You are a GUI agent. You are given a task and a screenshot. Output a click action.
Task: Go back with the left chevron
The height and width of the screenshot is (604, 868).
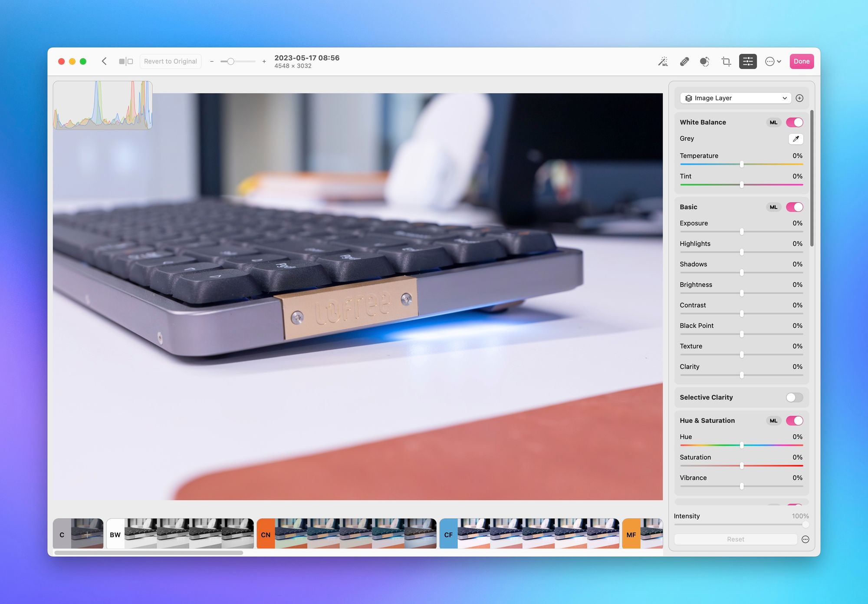pos(104,61)
